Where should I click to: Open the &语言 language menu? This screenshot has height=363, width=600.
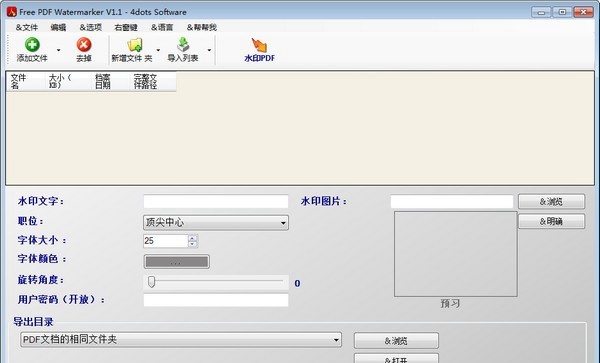click(162, 28)
